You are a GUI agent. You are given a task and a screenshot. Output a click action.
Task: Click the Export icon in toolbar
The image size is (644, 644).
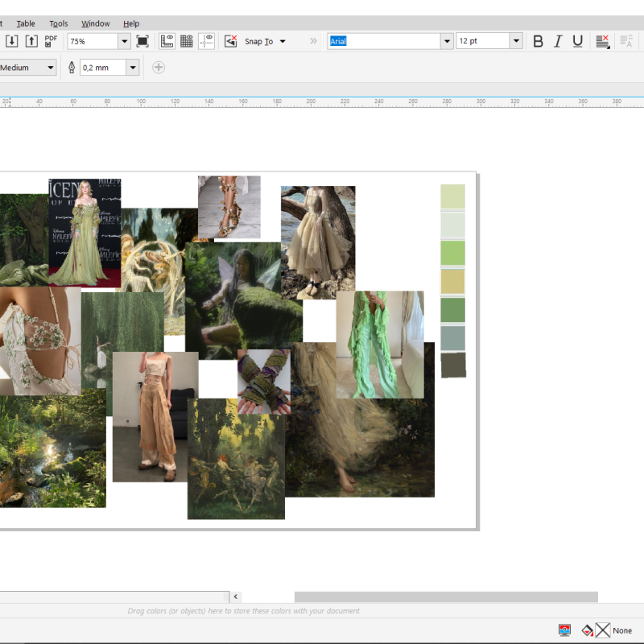tap(32, 41)
